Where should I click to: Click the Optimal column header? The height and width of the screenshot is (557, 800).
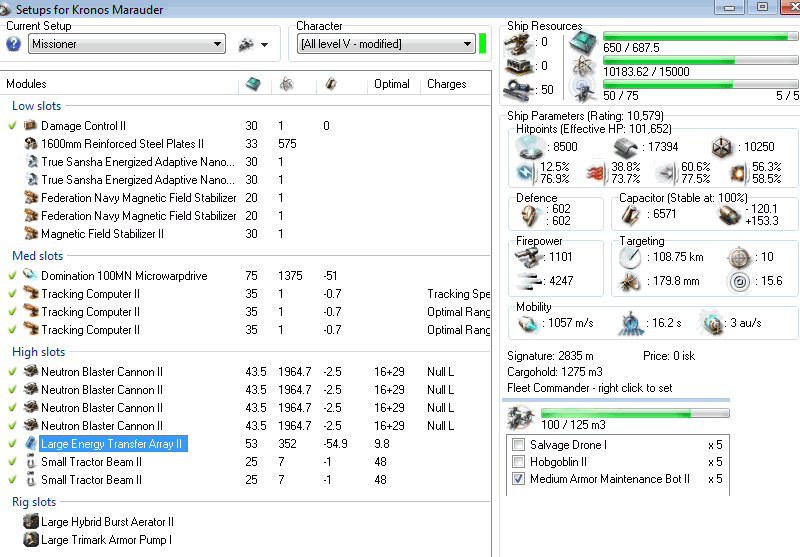[x=392, y=84]
